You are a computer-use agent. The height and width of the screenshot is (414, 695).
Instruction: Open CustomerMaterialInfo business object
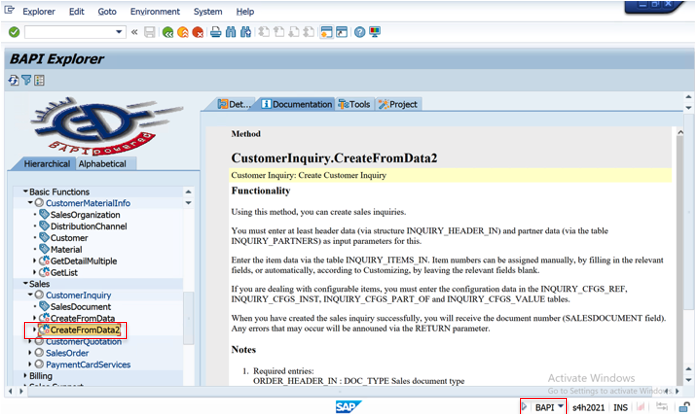(x=88, y=203)
